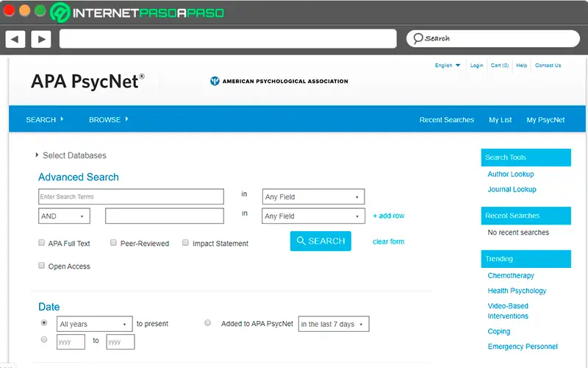Open My List in the navigation bar
The height and width of the screenshot is (368, 588).
tap(501, 120)
